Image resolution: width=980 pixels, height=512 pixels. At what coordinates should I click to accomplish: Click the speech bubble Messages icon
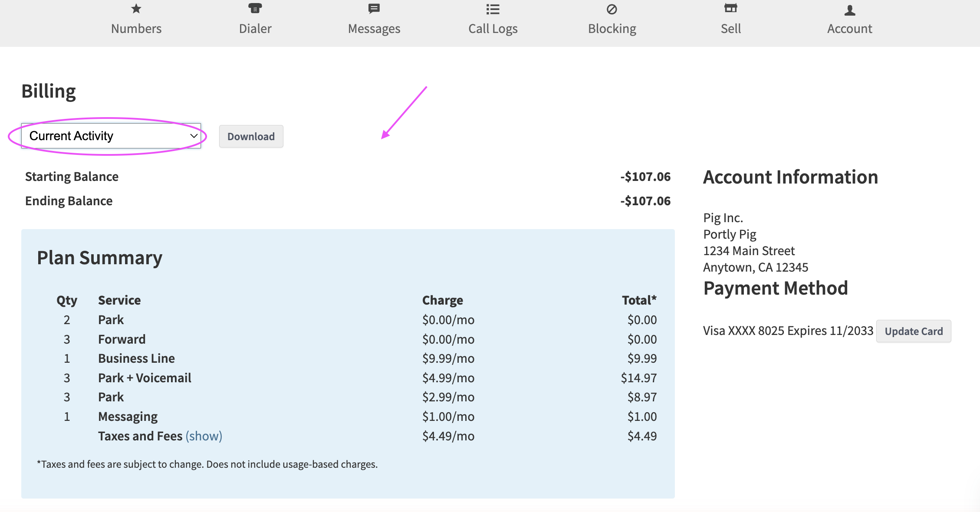[x=374, y=9]
